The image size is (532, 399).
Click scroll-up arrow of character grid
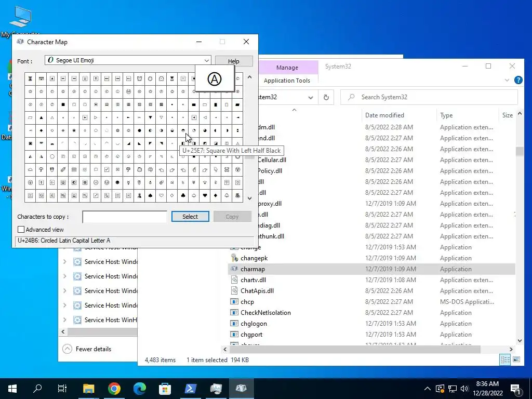[249, 77]
